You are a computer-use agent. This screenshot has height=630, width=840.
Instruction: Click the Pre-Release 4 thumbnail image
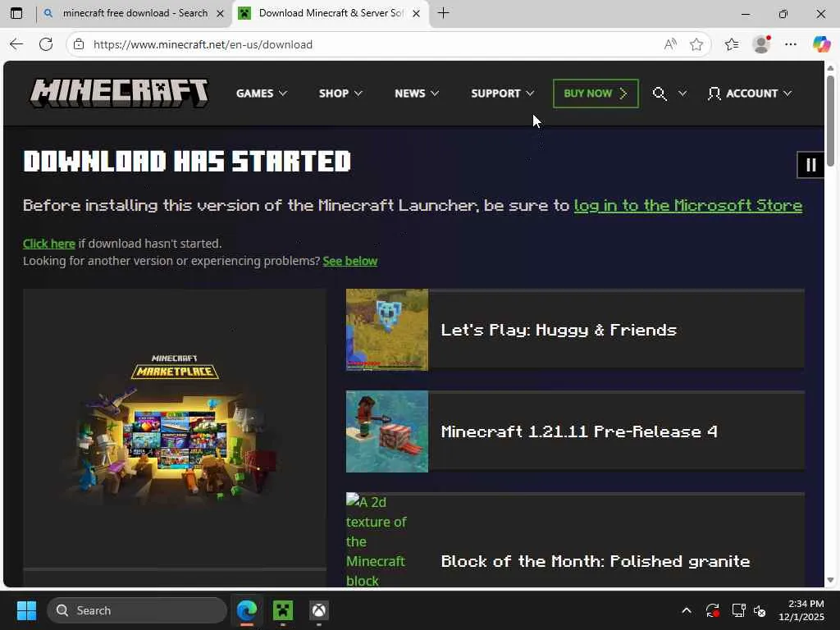pyautogui.click(x=387, y=431)
